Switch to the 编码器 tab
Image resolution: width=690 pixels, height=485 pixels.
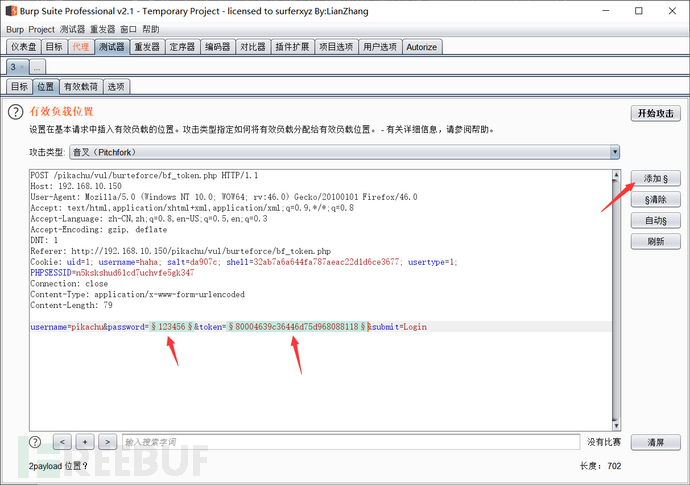pyautogui.click(x=217, y=47)
